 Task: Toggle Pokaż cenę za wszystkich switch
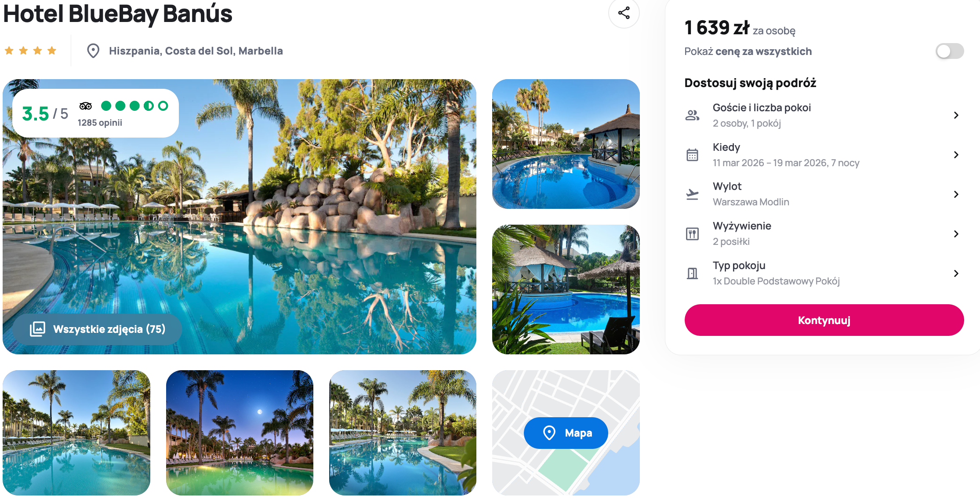point(950,51)
